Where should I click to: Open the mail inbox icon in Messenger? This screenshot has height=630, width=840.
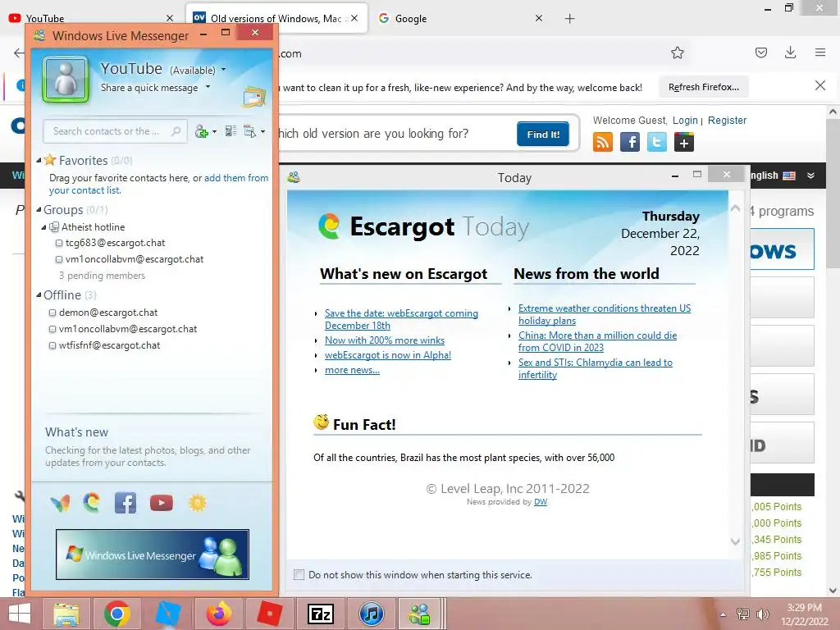click(x=254, y=97)
